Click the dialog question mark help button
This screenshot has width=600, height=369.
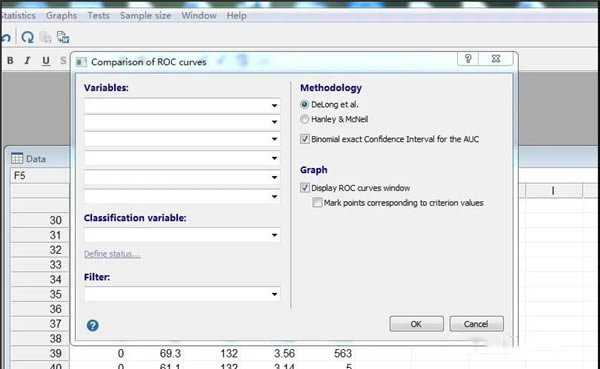(468, 59)
